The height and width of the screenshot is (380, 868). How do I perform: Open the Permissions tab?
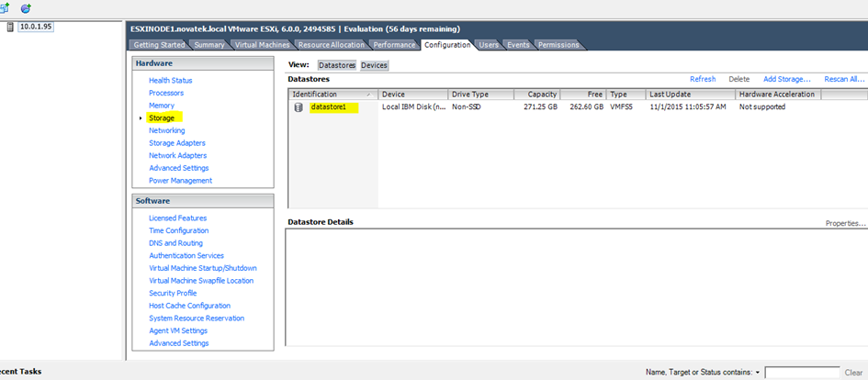[x=558, y=45]
